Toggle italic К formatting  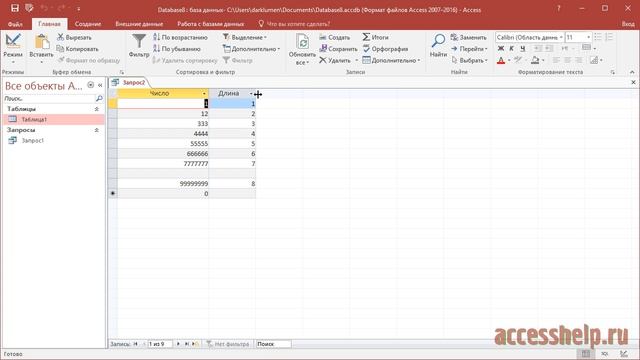(511, 49)
